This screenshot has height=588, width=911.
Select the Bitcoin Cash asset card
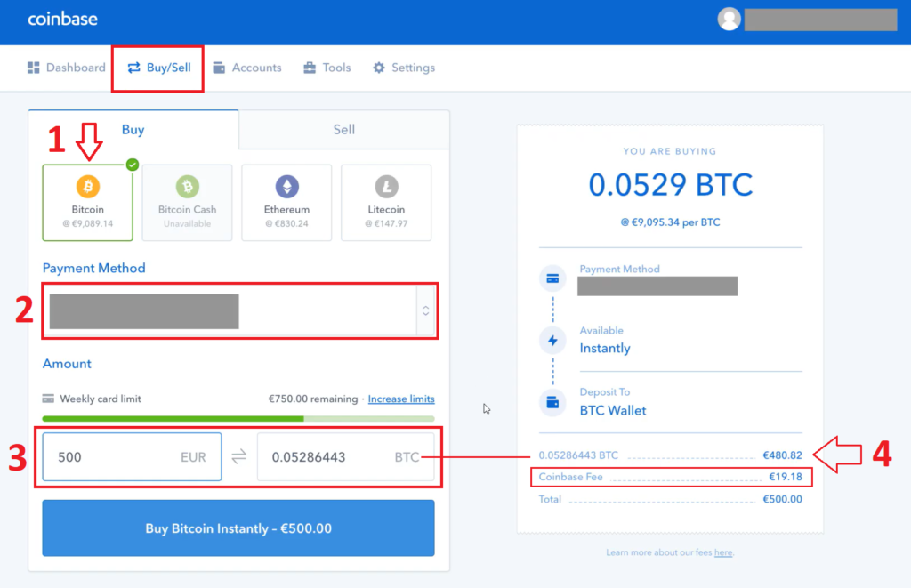[187, 203]
